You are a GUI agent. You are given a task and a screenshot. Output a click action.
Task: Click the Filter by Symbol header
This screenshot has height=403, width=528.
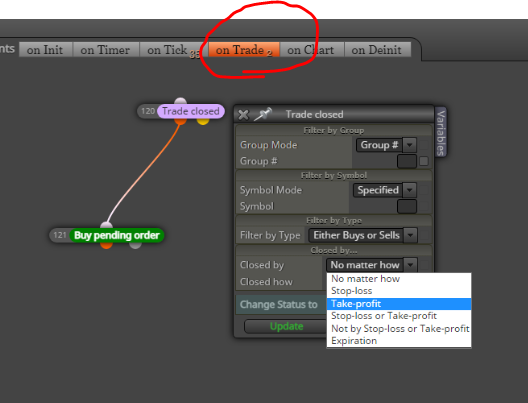333,175
